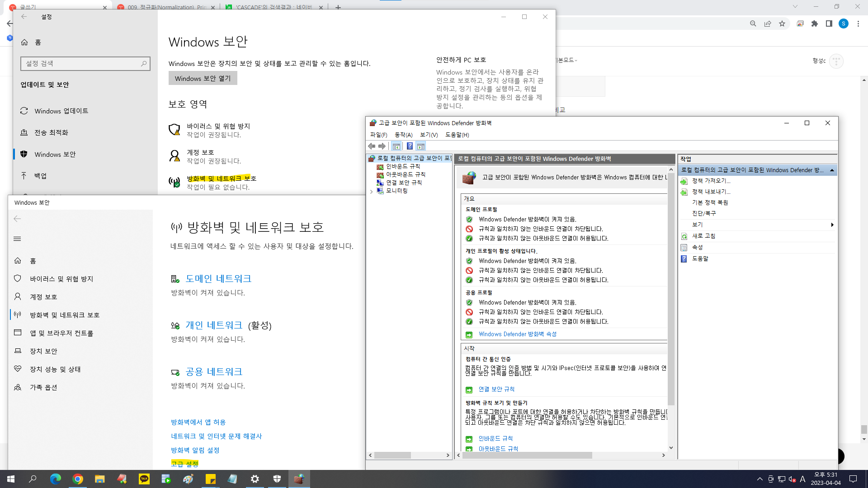Click the Chrome share page icon
Screen dimensions: 868x488
pos(768,23)
